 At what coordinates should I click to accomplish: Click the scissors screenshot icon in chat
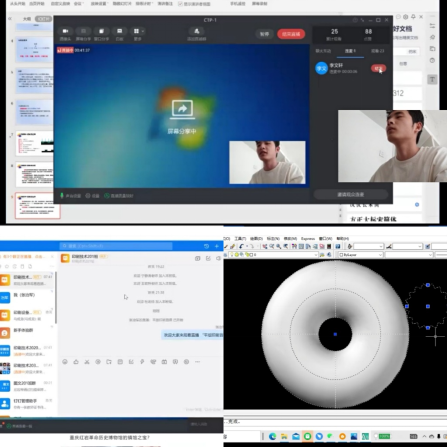[x=87, y=362]
